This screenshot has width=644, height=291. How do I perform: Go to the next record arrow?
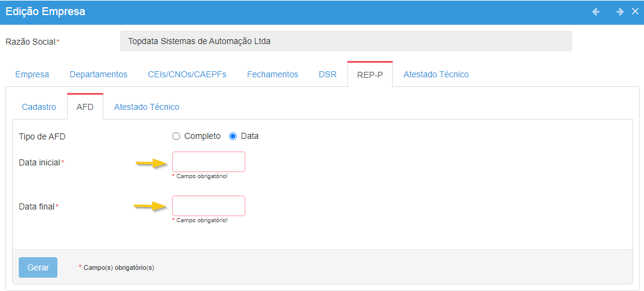pyautogui.click(x=619, y=11)
